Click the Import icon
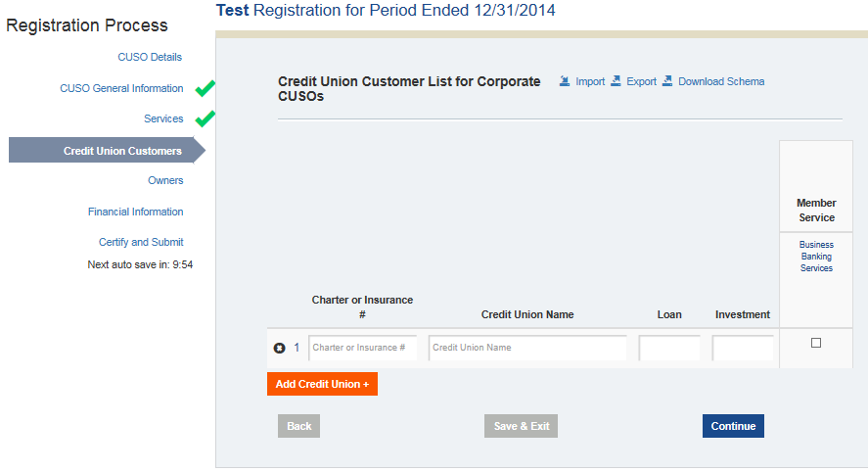This screenshot has width=868, height=472. point(565,81)
